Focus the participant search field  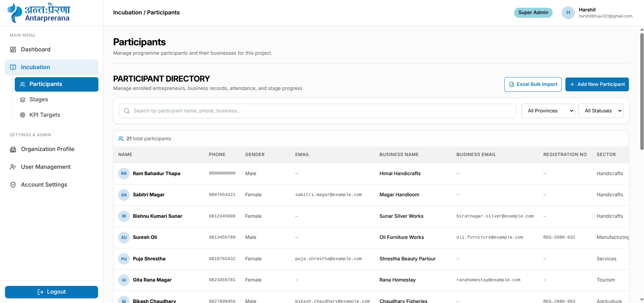pyautogui.click(x=317, y=111)
